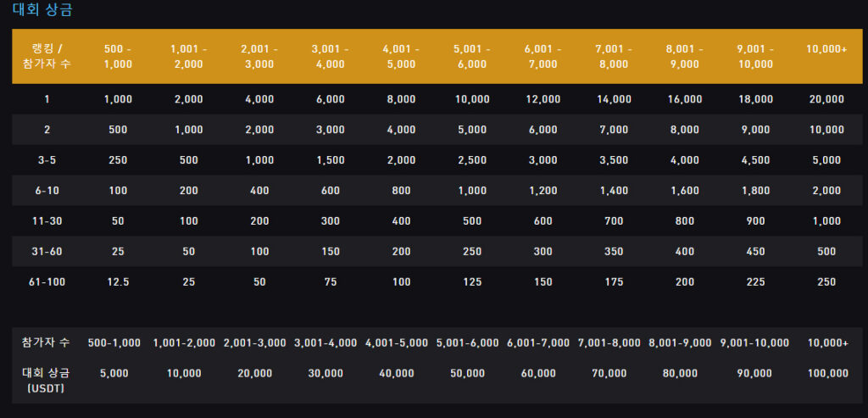Screen dimensions: 868x418
Task: Click the 10,000+ column header in orange row
Action: (826, 49)
